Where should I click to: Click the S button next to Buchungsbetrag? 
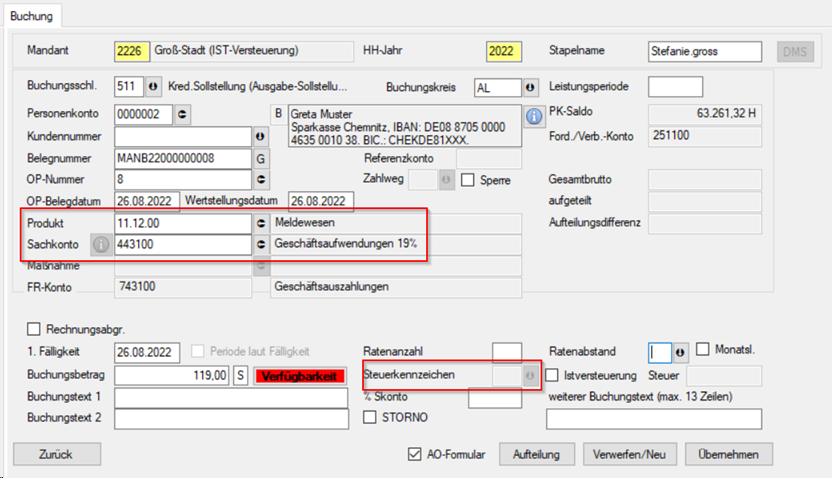(x=240, y=376)
